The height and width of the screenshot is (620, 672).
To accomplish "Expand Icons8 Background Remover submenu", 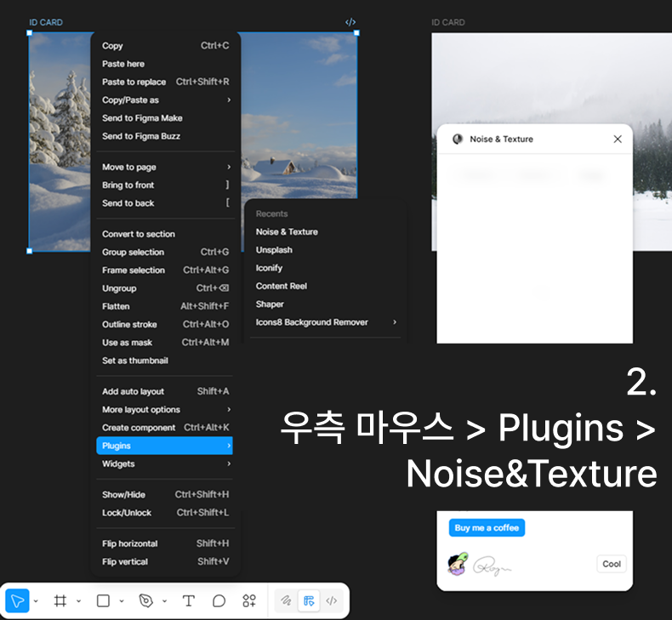I will (x=326, y=321).
